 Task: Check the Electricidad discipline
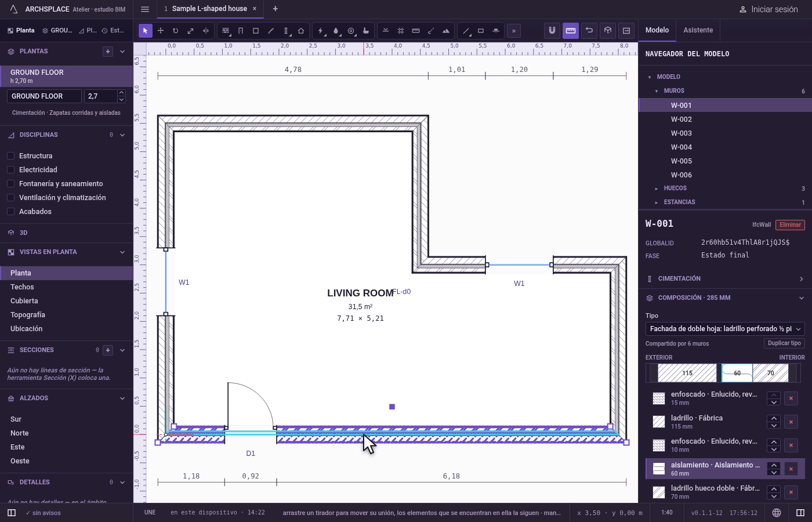click(x=10, y=169)
